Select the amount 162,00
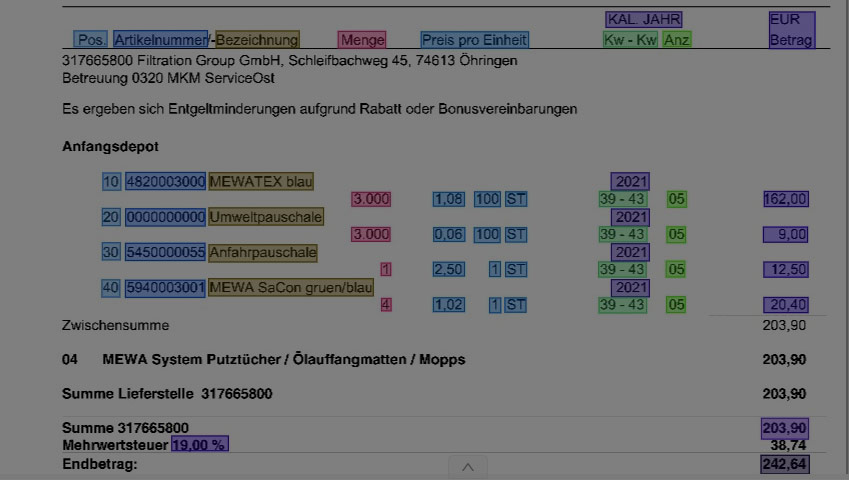The width and height of the screenshot is (849, 480). click(786, 199)
